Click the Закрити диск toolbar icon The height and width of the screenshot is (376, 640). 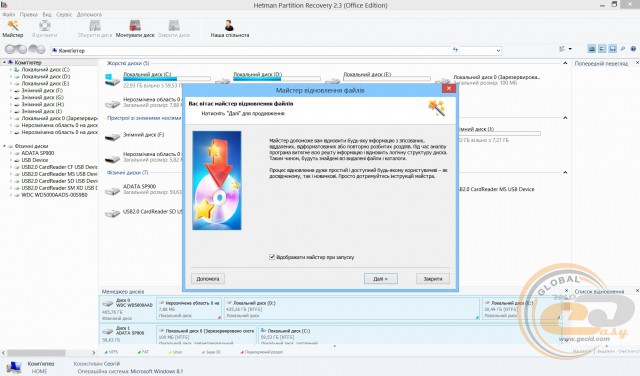pos(174,29)
